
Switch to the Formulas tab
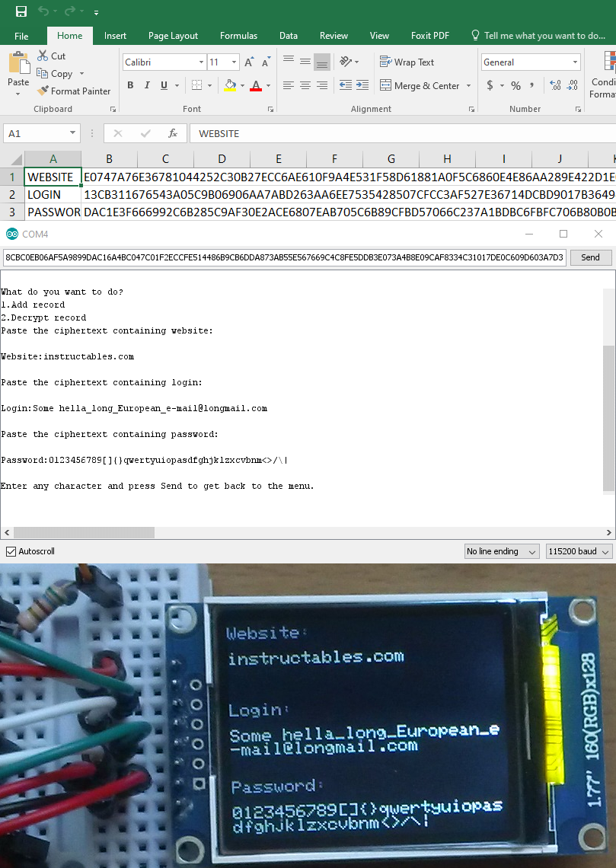[x=238, y=36]
